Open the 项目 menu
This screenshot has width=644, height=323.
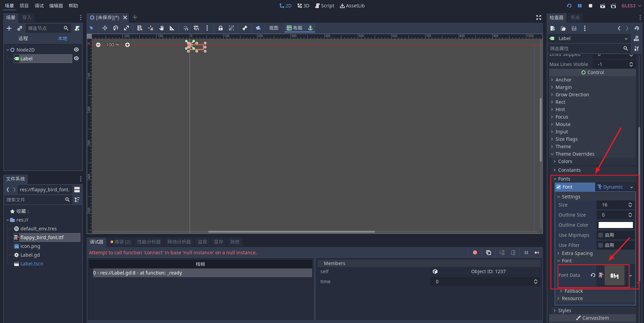point(24,5)
